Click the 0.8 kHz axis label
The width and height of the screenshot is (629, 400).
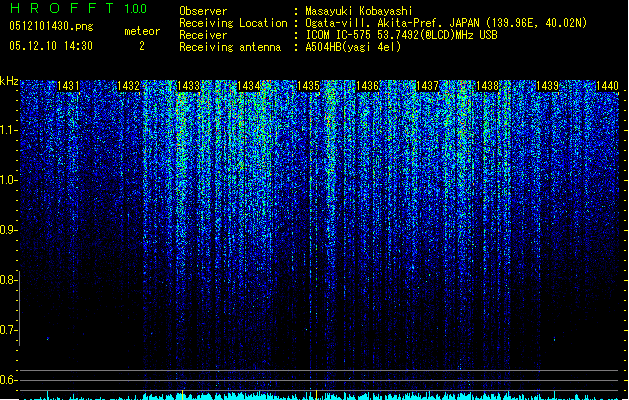pyautogui.click(x=7, y=280)
